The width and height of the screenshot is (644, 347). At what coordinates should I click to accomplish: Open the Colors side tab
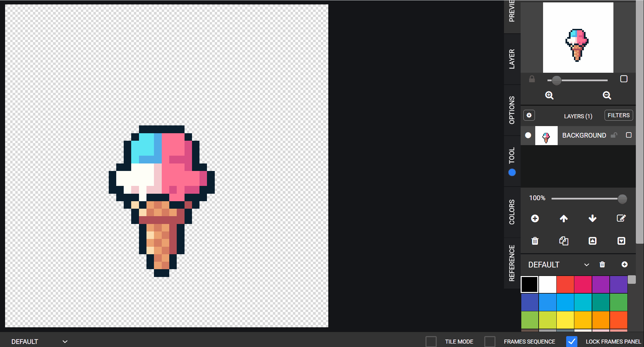[x=512, y=212]
